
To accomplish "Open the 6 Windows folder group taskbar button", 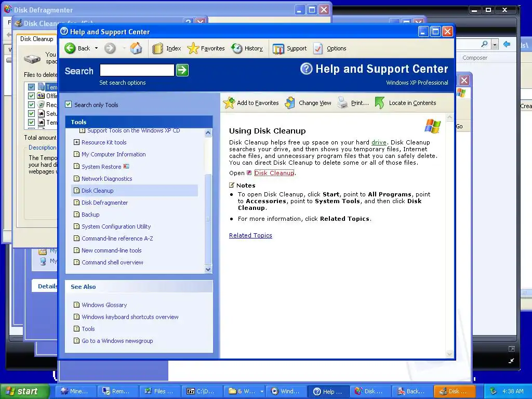I will [x=244, y=391].
